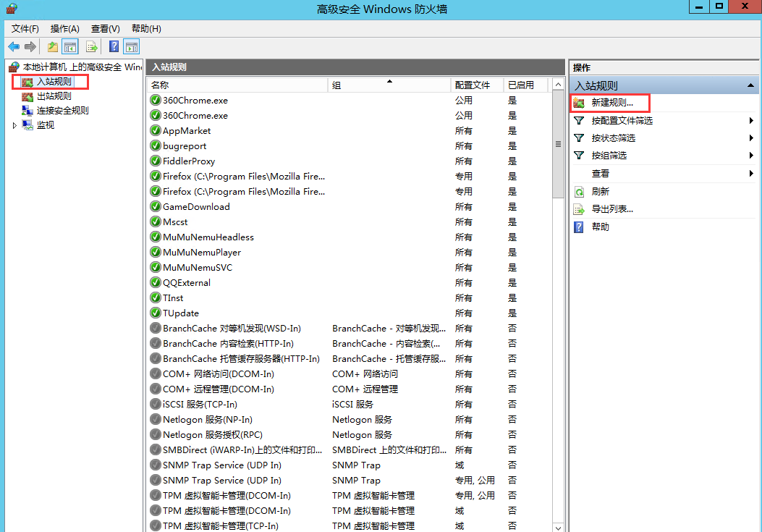Open the 按状态筛选 submenu arrow

point(751,138)
